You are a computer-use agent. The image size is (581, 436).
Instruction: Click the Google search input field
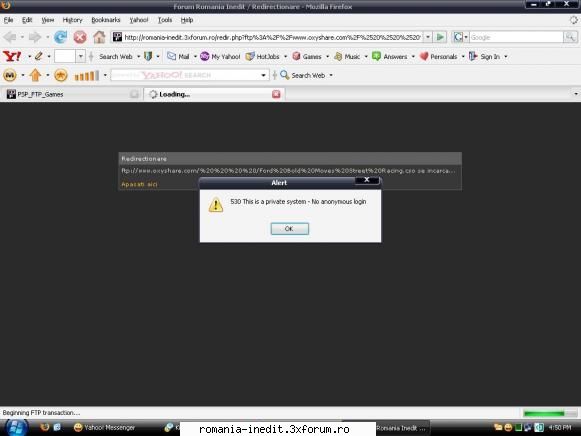[517, 37]
